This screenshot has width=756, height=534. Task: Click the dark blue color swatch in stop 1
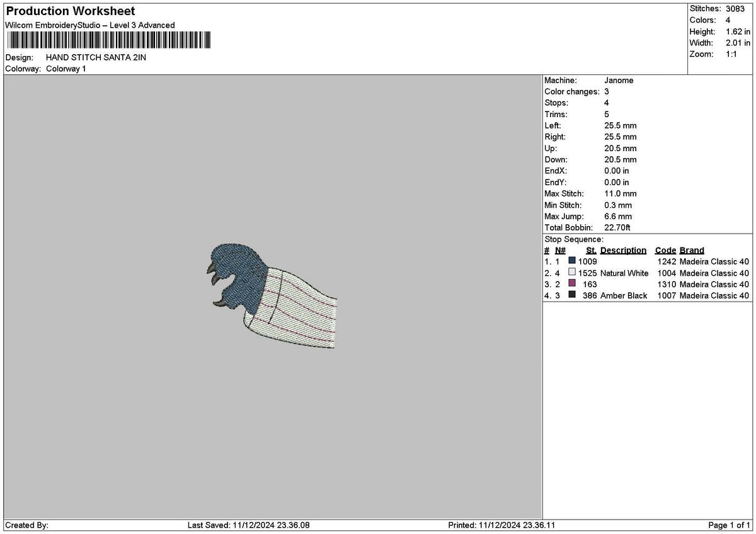click(x=572, y=261)
